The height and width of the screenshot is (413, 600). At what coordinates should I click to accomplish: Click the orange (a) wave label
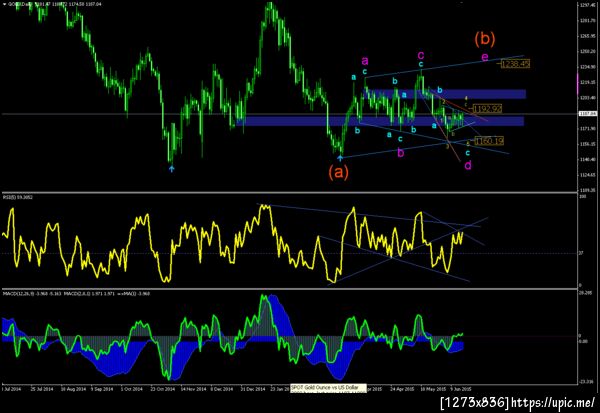point(339,173)
